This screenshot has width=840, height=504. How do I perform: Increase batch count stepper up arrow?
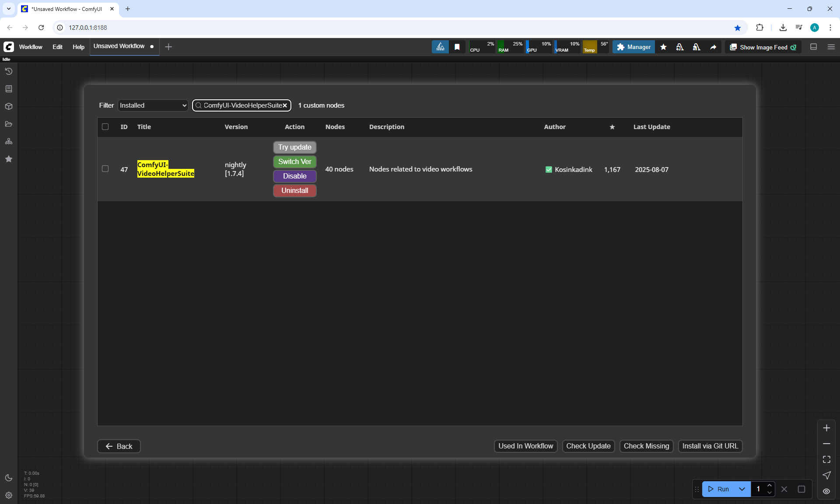pyautogui.click(x=770, y=485)
